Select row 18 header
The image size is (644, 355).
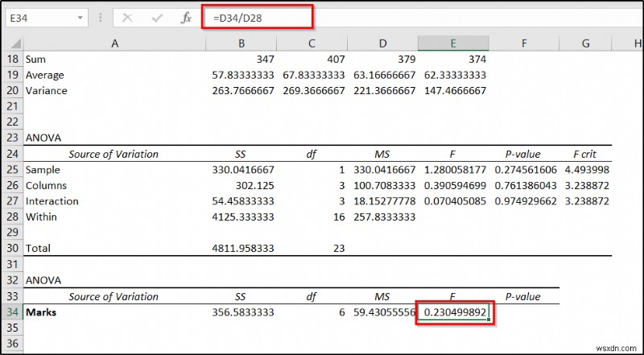[x=13, y=60]
